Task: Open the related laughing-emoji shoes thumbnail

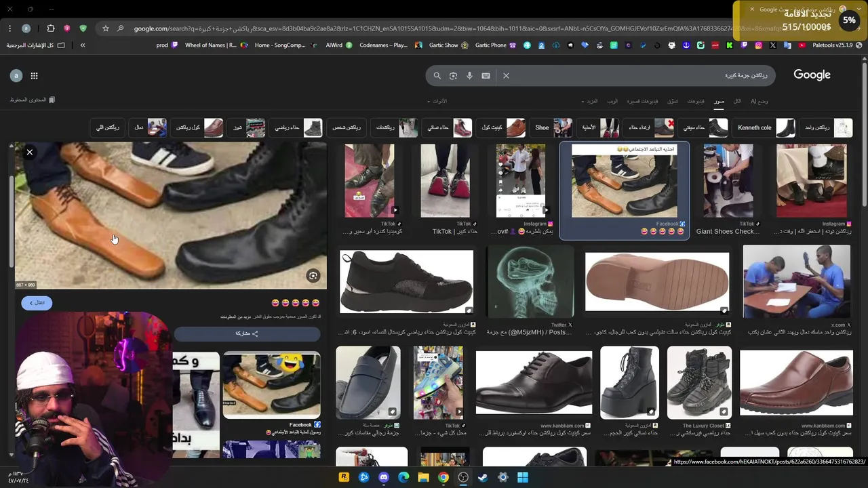Action: tap(271, 386)
